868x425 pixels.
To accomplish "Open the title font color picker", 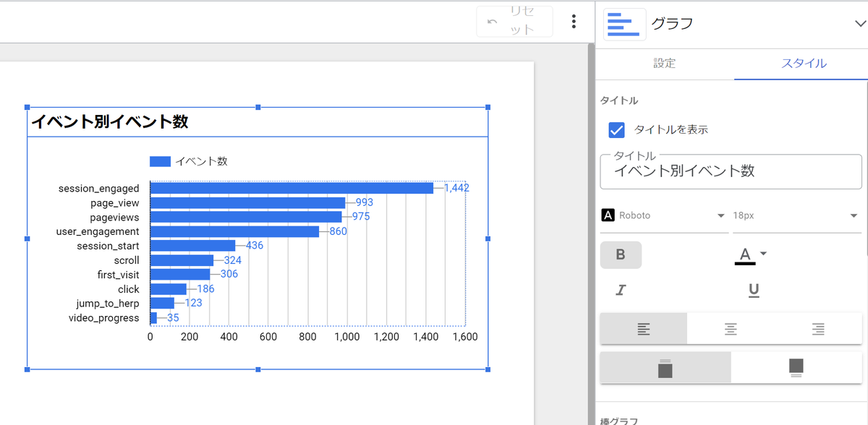I will point(750,254).
